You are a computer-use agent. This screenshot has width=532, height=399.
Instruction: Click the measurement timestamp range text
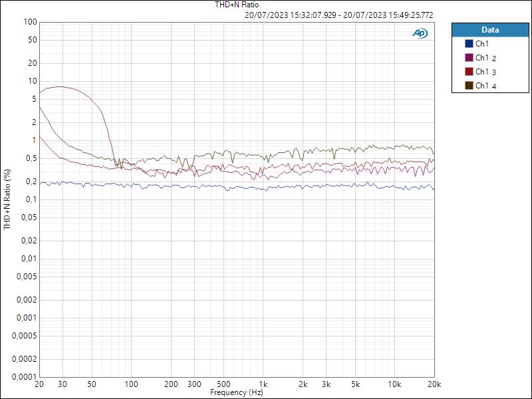[x=338, y=15]
